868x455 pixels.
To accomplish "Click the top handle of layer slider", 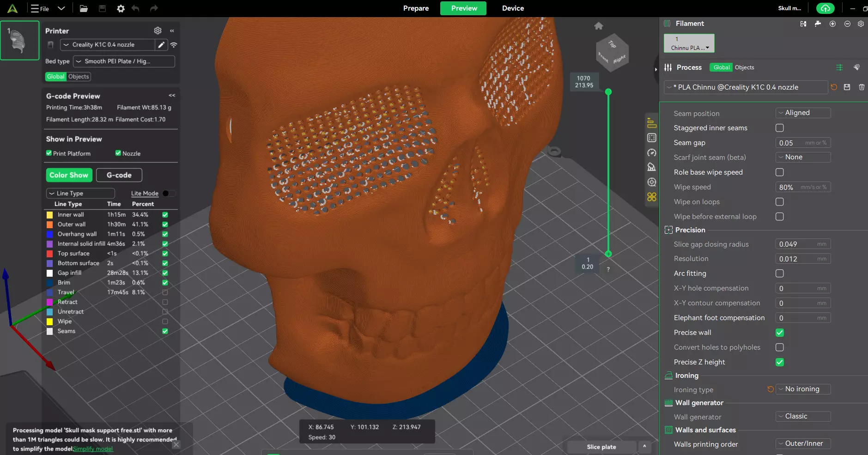I will pyautogui.click(x=608, y=92).
